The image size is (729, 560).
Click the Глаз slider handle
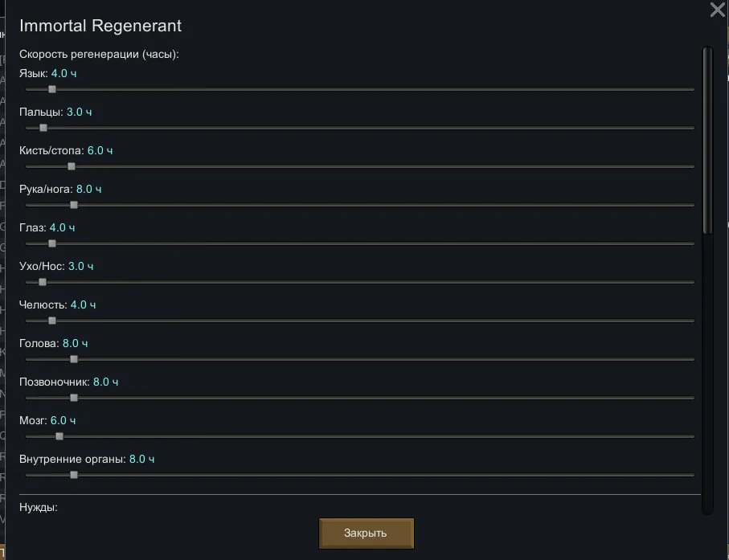[52, 243]
